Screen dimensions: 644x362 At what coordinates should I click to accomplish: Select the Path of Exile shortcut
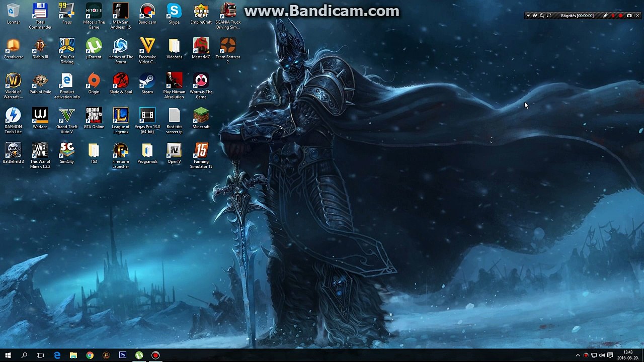click(40, 83)
